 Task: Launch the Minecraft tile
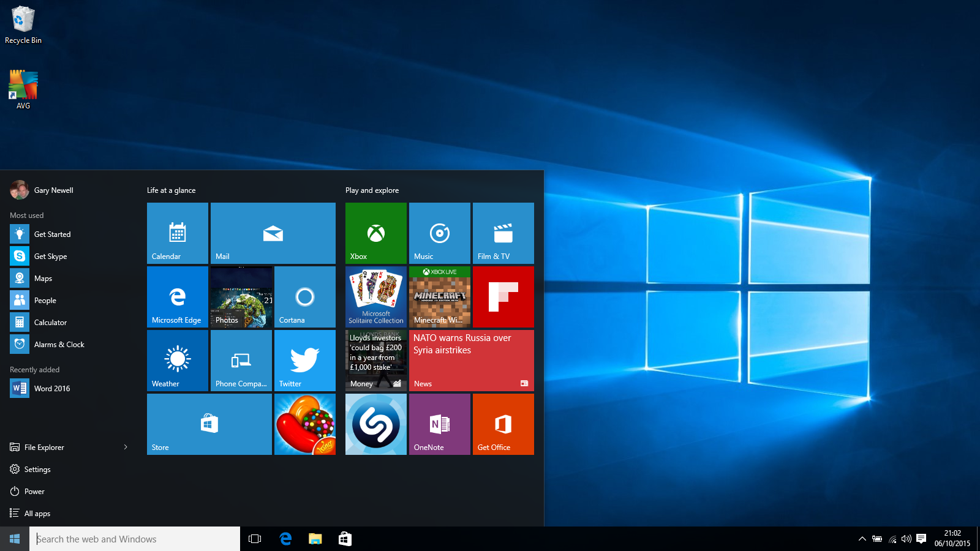pyautogui.click(x=440, y=297)
